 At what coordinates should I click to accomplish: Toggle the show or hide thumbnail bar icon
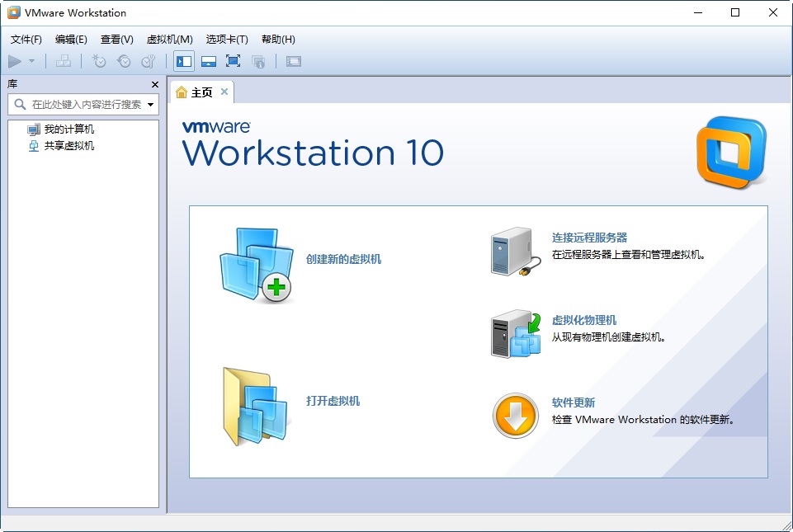(x=210, y=61)
